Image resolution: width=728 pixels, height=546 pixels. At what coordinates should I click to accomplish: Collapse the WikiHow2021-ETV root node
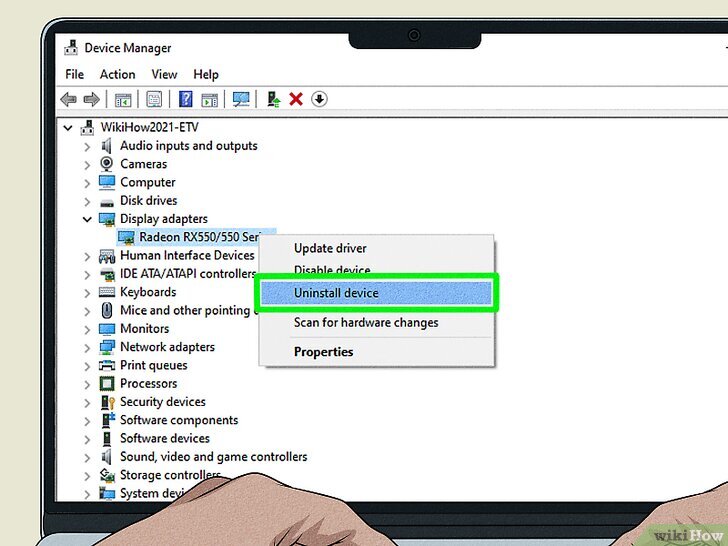68,128
